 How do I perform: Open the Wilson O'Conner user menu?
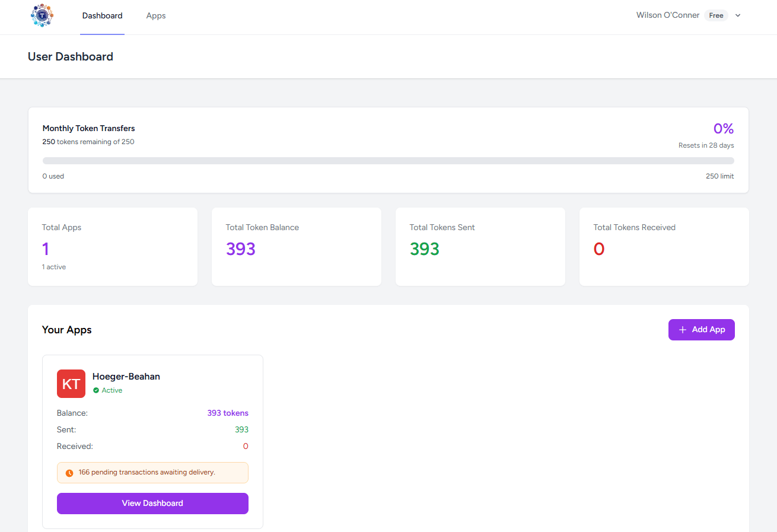click(667, 15)
